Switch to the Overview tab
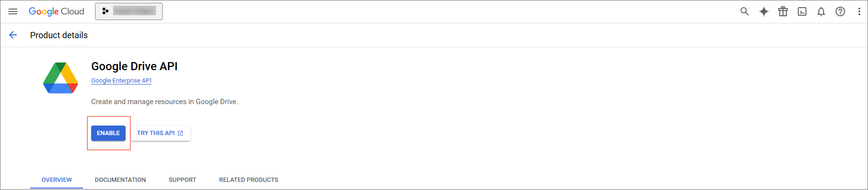 point(57,180)
